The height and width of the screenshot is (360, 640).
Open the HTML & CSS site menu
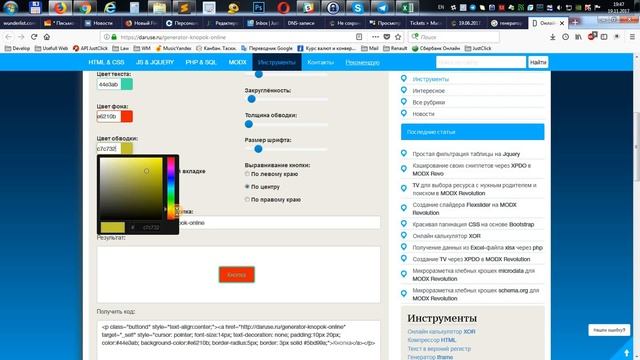click(x=106, y=62)
